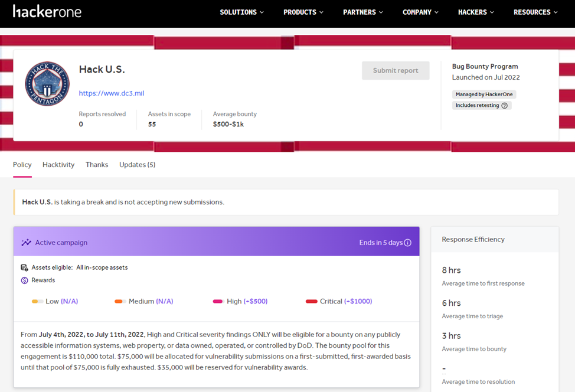Open the Updates (5) tab

[x=137, y=165]
